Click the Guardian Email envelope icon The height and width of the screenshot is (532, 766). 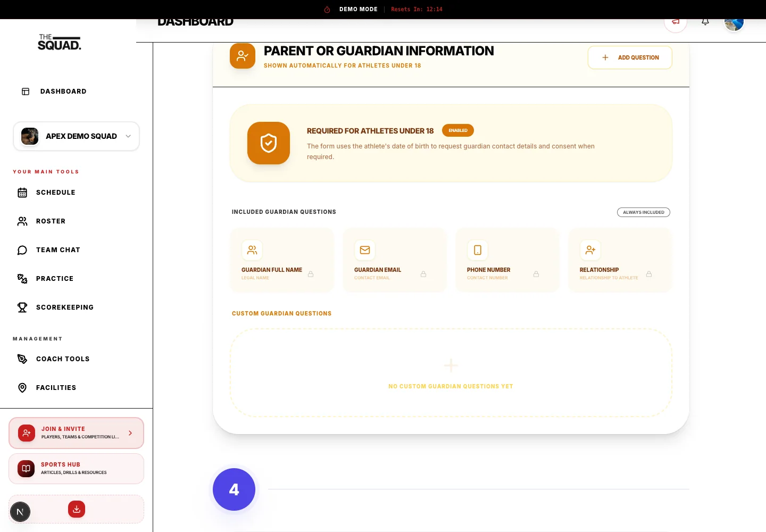click(365, 250)
